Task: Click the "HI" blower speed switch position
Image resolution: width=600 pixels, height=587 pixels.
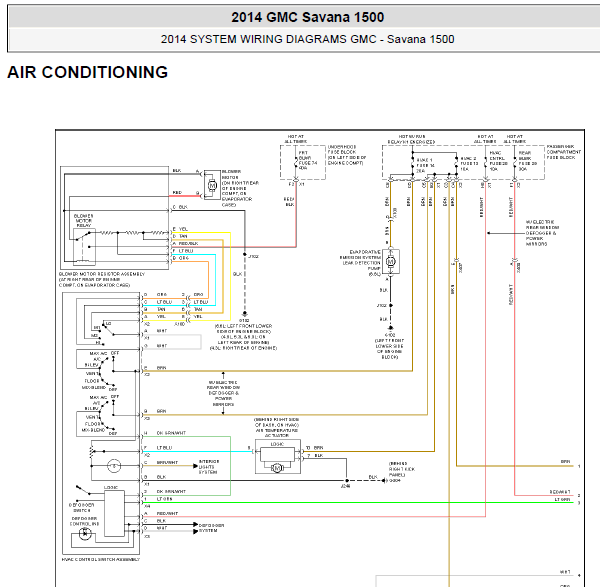Action: point(98,342)
